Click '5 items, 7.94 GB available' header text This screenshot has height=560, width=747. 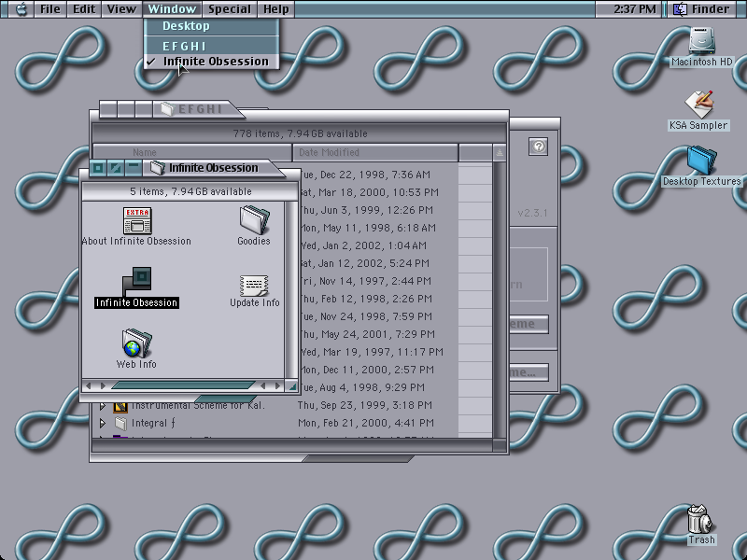coord(190,191)
